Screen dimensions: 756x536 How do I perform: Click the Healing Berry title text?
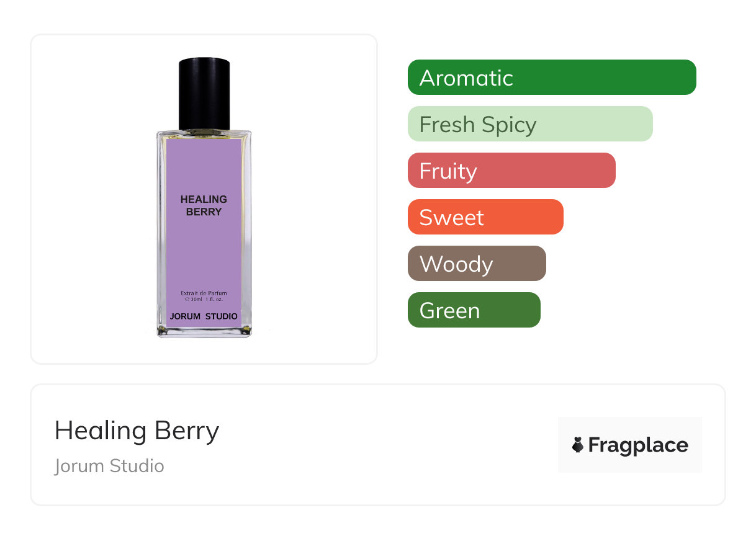pyautogui.click(x=137, y=430)
